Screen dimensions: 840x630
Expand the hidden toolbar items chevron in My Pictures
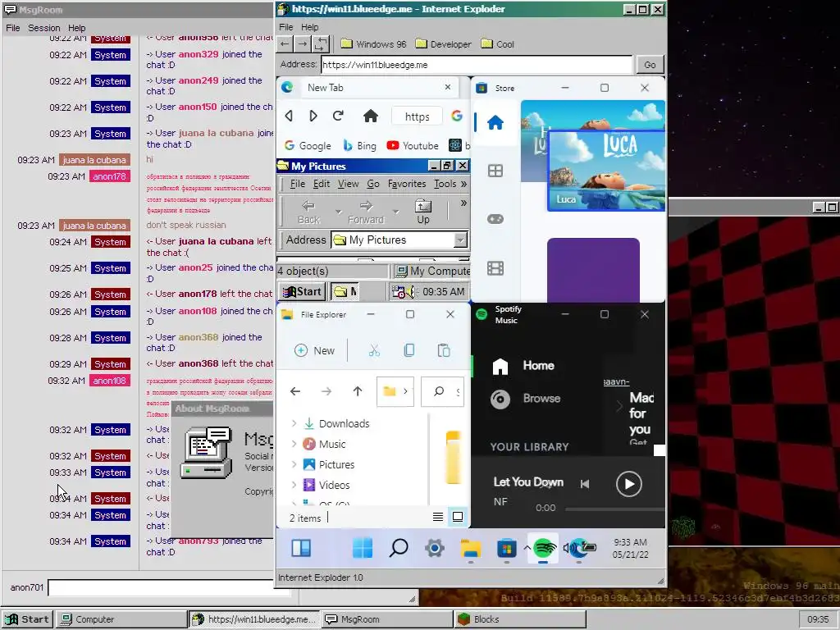tap(463, 203)
